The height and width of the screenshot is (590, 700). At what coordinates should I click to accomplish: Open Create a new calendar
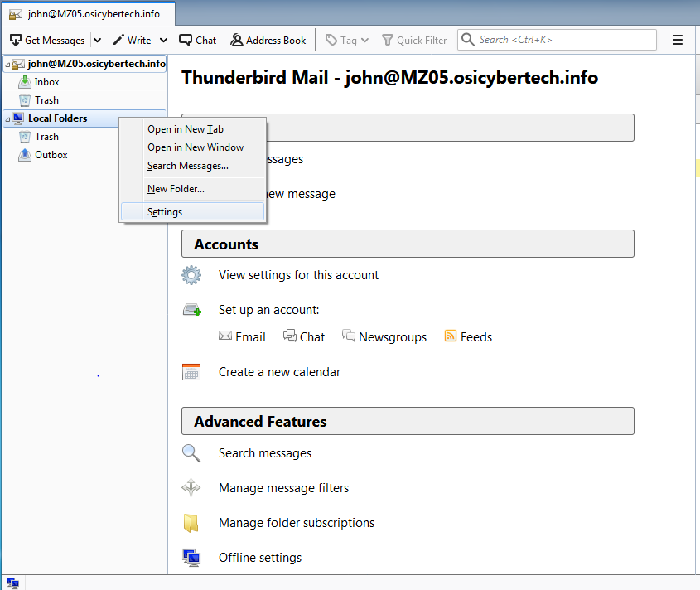click(x=279, y=371)
